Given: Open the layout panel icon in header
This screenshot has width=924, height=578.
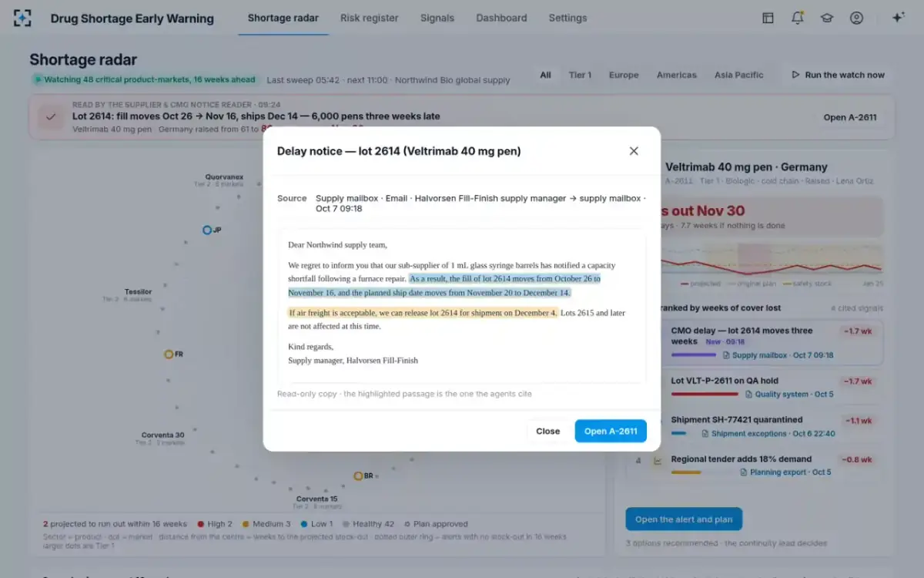Looking at the screenshot, I should pyautogui.click(x=768, y=18).
